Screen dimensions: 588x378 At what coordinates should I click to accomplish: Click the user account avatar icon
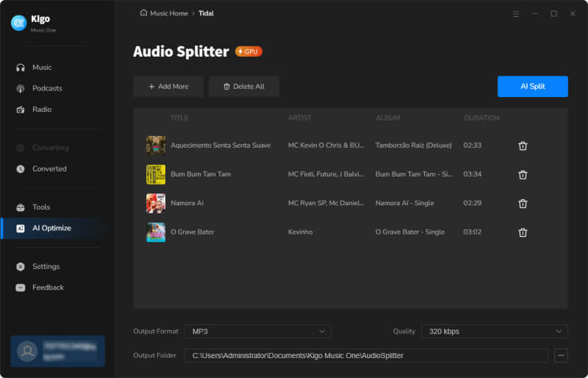pos(27,352)
